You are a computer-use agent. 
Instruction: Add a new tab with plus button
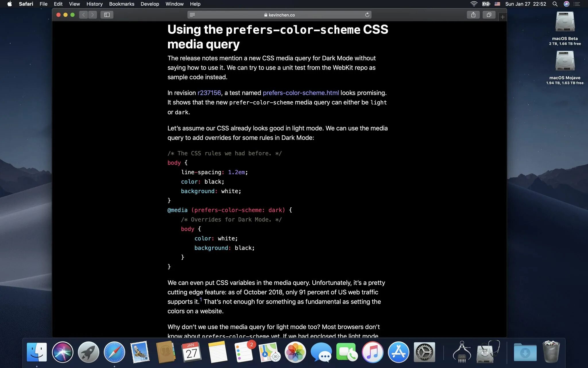[502, 17]
